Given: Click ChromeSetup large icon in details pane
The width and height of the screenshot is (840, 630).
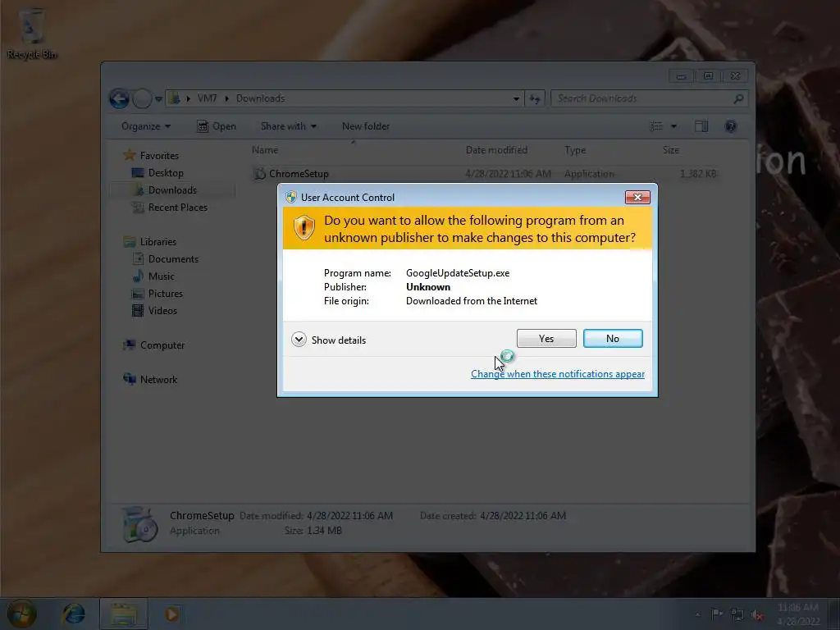Looking at the screenshot, I should click(139, 523).
